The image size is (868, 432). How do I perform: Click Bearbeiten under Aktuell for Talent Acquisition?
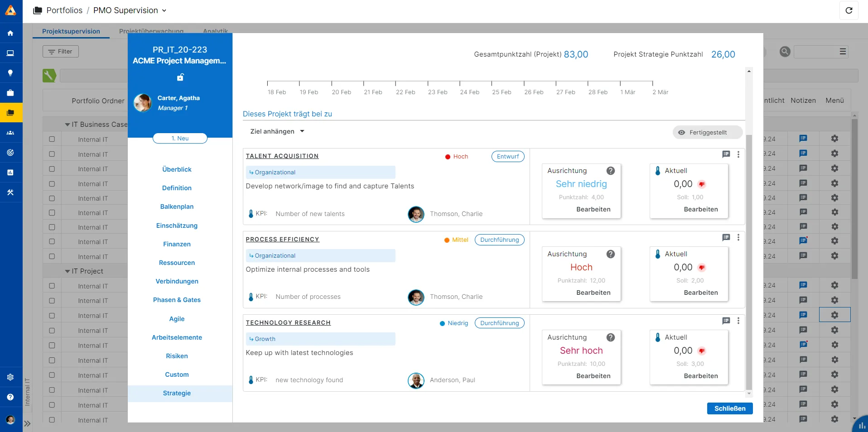click(701, 209)
